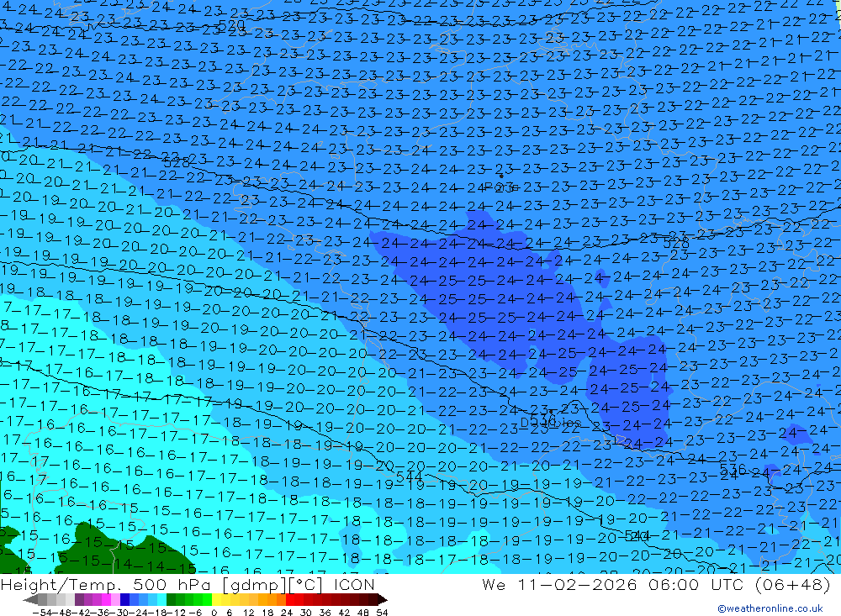Click the 'ICON' model name label
841x616 pixels.
354,584
